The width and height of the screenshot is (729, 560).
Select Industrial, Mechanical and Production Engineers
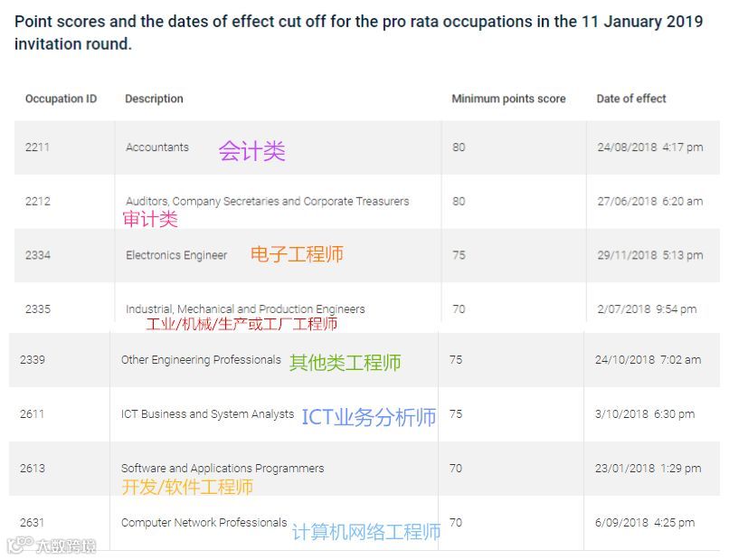245,308
